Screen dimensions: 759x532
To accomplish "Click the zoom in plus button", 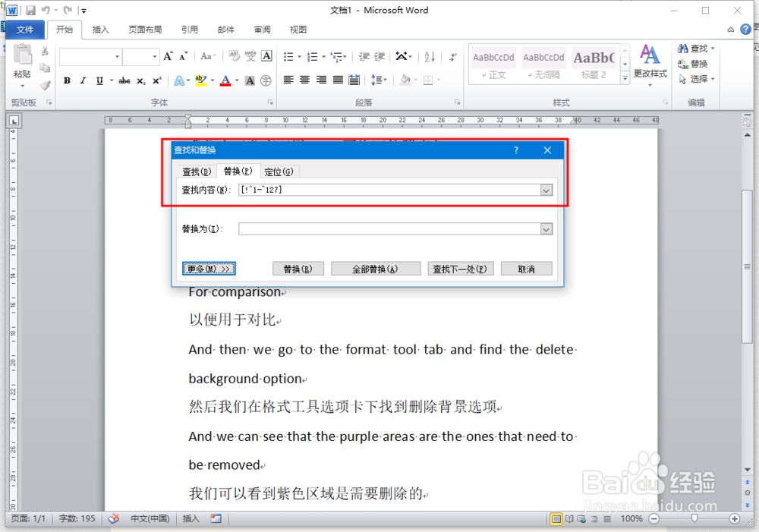I will coord(734,518).
